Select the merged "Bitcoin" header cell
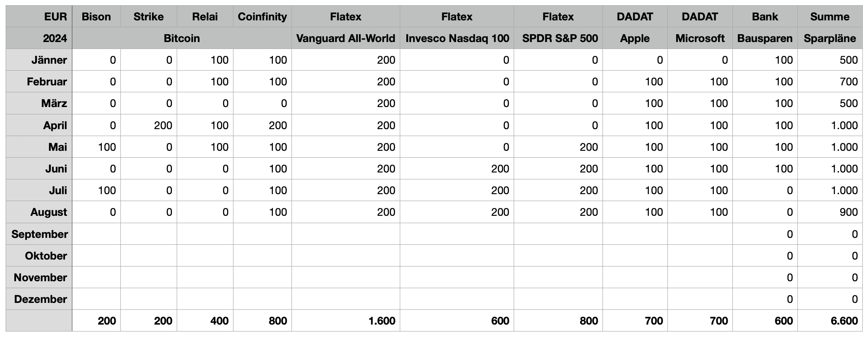868x338 pixels. (181, 39)
